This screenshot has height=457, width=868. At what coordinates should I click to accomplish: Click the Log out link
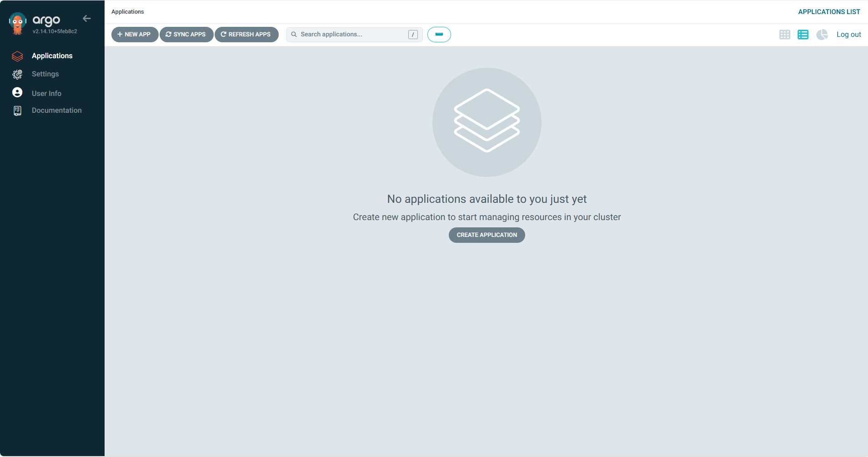[x=848, y=35]
